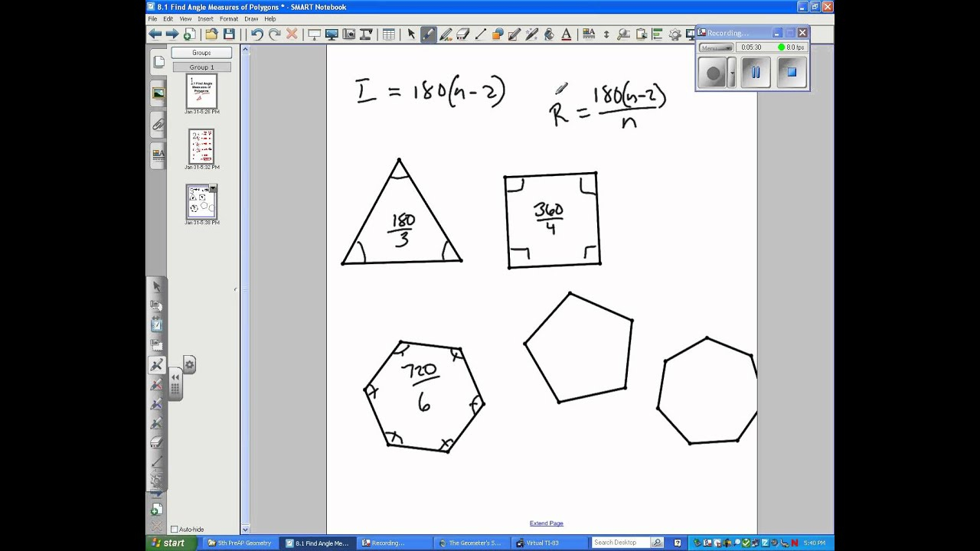Select Group 1 header
This screenshot has height=551, width=980.
point(201,67)
